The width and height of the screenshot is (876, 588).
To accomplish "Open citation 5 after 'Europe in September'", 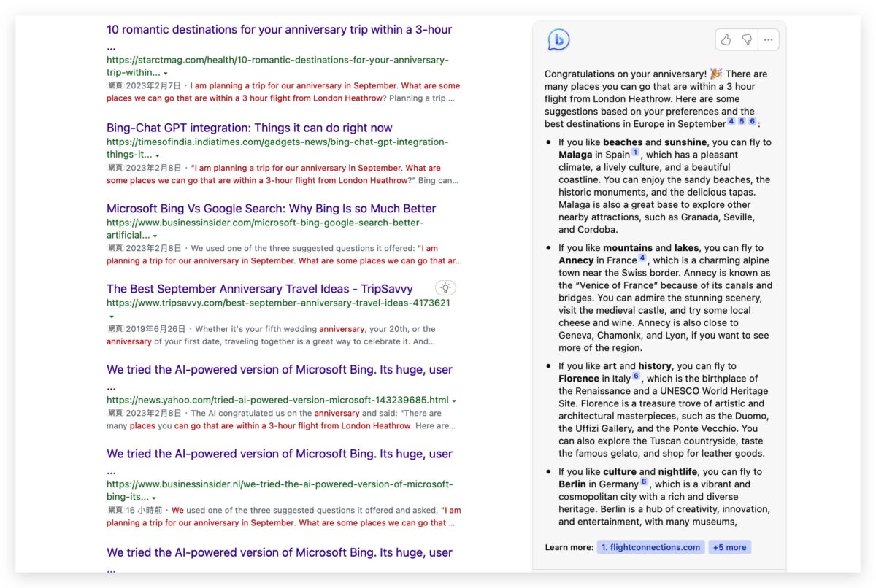I will coord(742,121).
